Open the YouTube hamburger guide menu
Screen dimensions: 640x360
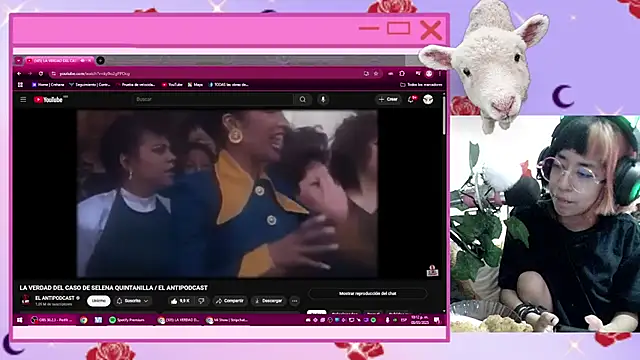(23, 100)
